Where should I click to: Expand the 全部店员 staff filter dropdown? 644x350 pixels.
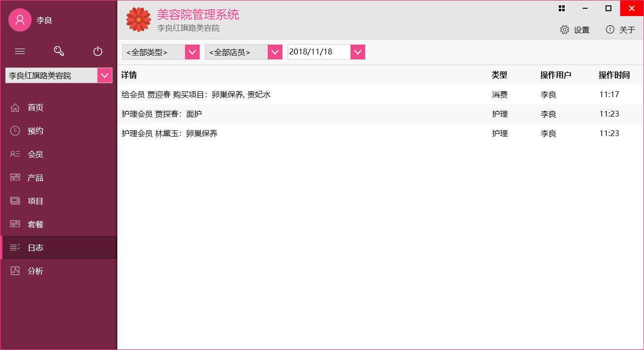point(275,52)
